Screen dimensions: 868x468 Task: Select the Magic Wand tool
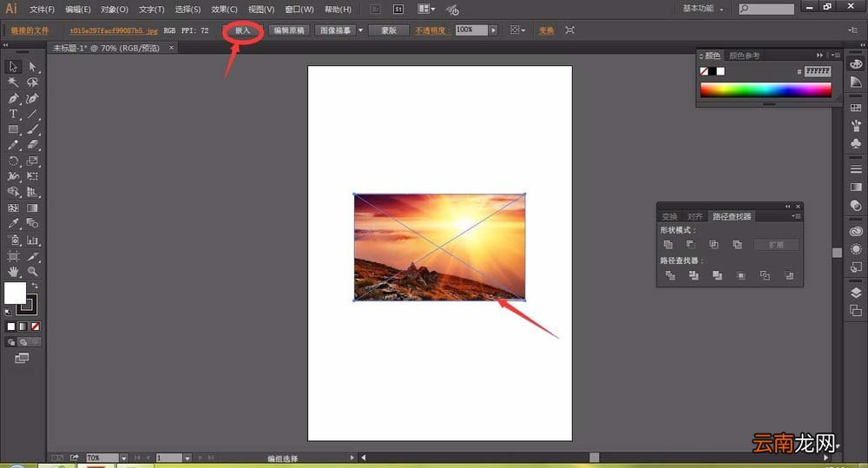coord(13,82)
